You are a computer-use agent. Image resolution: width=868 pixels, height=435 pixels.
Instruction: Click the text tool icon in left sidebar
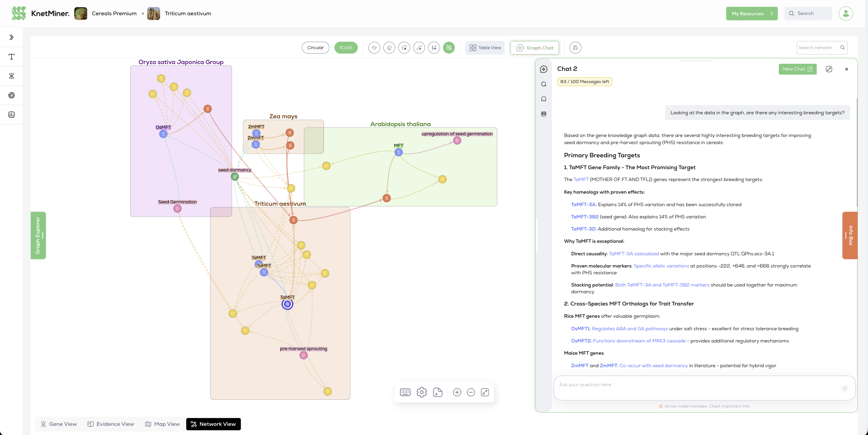click(12, 57)
